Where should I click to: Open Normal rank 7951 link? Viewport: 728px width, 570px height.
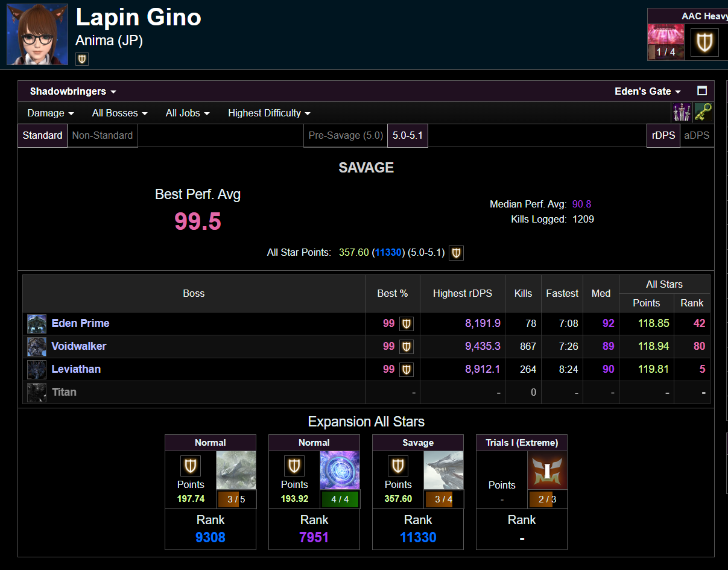coord(314,537)
